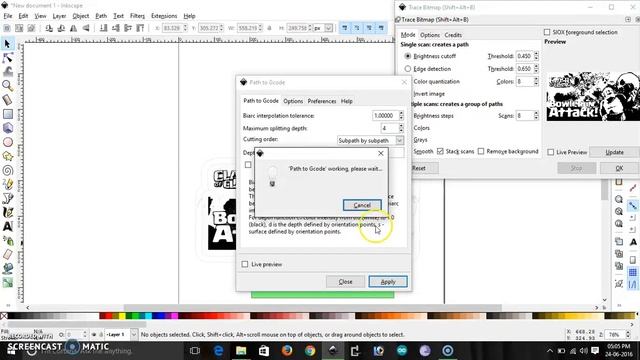Select the Zoom magnifier tool

pyautogui.click(x=7, y=86)
